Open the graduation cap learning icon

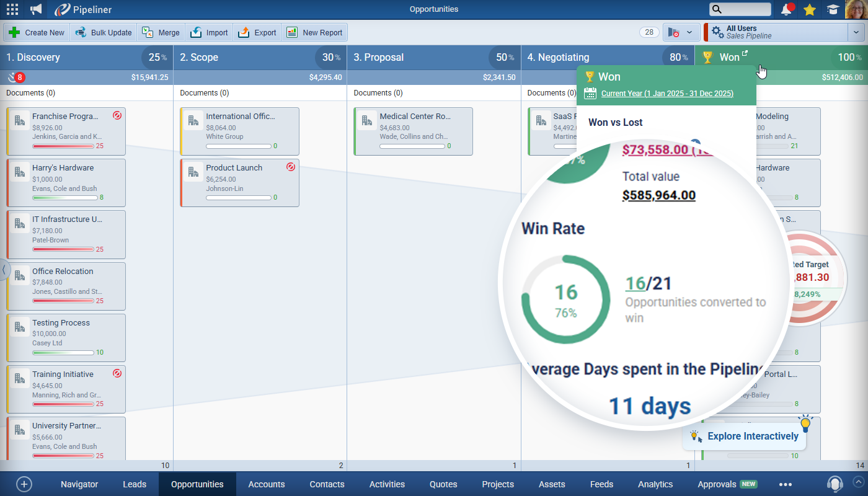pyautogui.click(x=832, y=9)
